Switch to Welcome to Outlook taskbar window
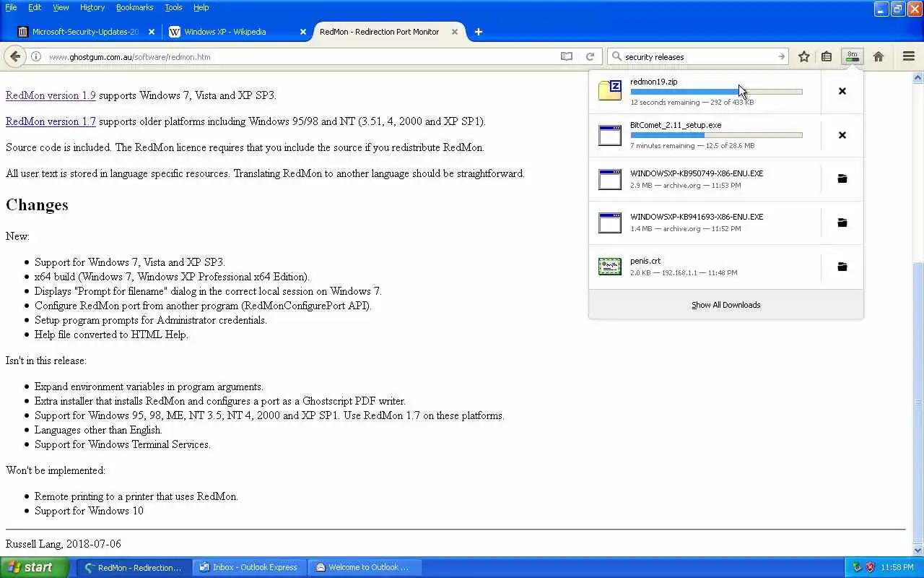Screen dimensions: 924x578 click(x=365, y=567)
